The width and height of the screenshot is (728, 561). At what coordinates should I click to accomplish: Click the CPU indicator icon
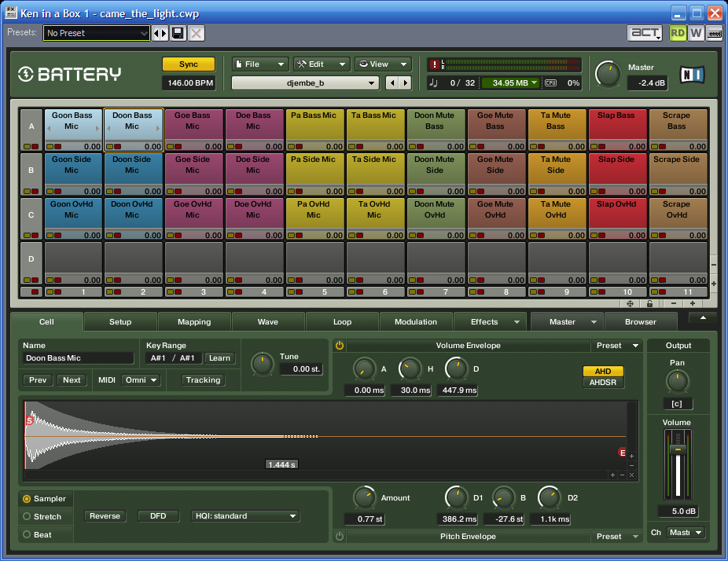tap(550, 83)
